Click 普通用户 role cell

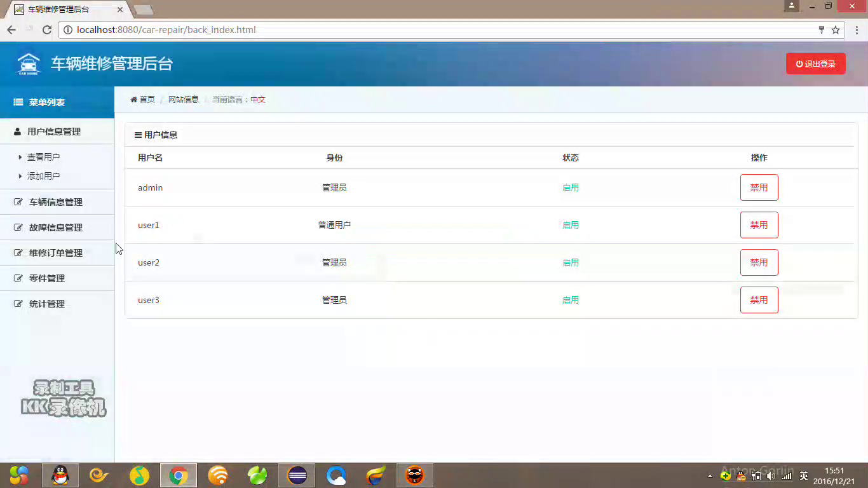click(334, 225)
